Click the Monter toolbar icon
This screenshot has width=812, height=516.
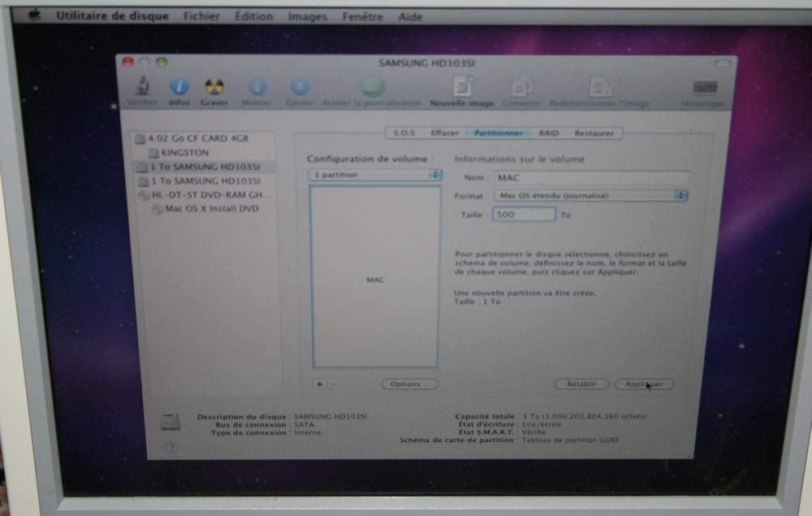pyautogui.click(x=257, y=86)
